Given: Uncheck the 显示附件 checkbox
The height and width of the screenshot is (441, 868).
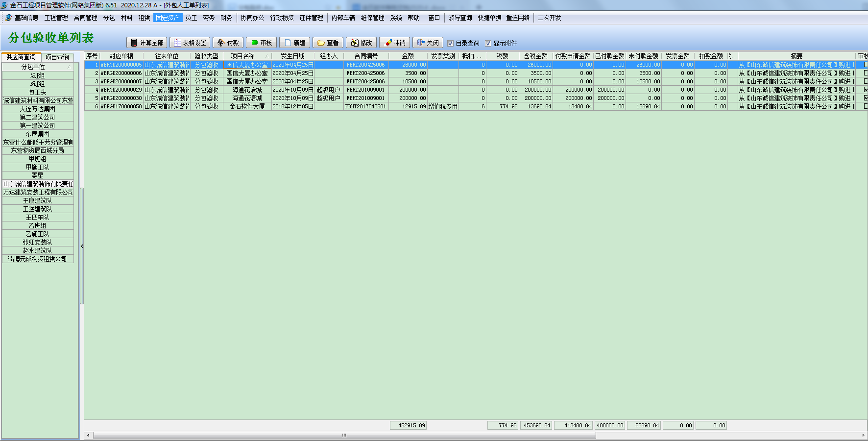Looking at the screenshot, I should tap(488, 44).
